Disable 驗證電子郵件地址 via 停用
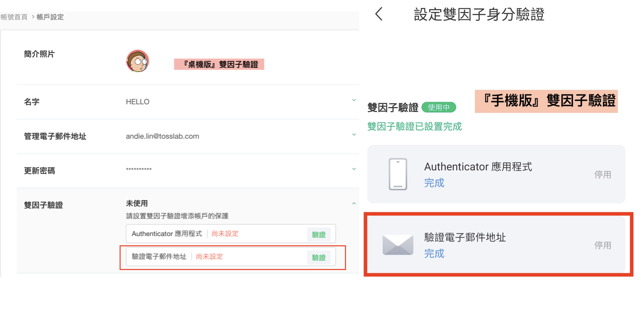Viewport: 644px width, 313px height. click(602, 246)
